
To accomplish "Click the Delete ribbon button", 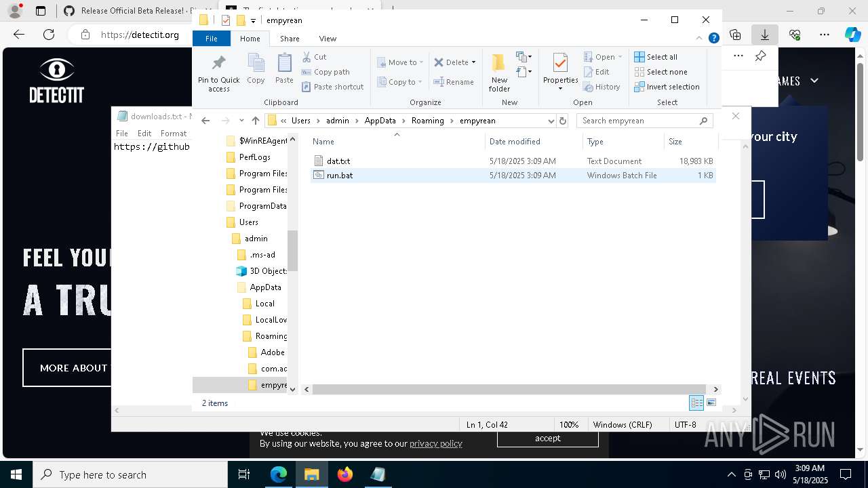I will tap(451, 62).
